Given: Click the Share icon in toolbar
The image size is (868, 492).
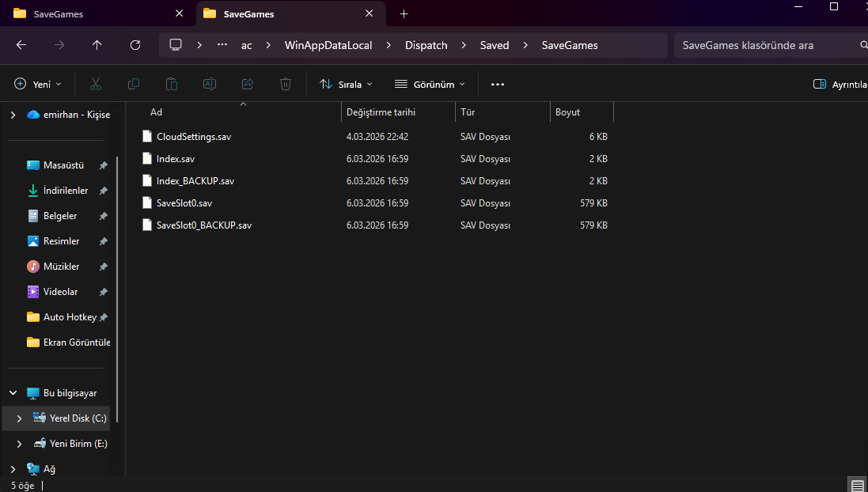Looking at the screenshot, I should 248,84.
